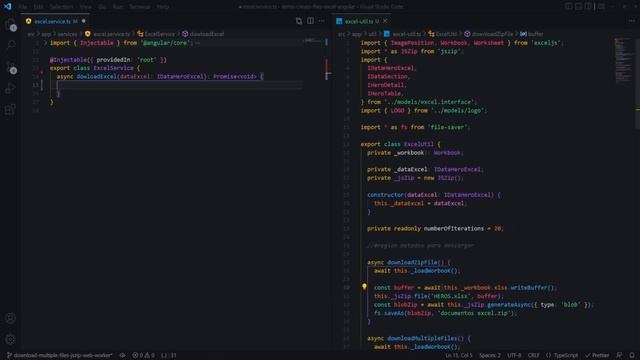Screen dimensions: 640x360
Task: Split the left editor group
Action: 311,21
